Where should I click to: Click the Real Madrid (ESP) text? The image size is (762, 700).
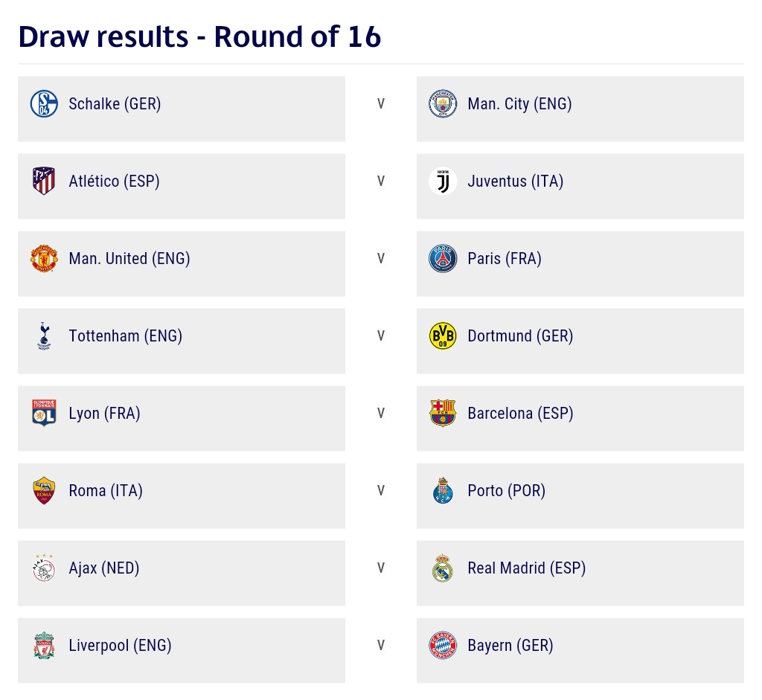tap(526, 568)
